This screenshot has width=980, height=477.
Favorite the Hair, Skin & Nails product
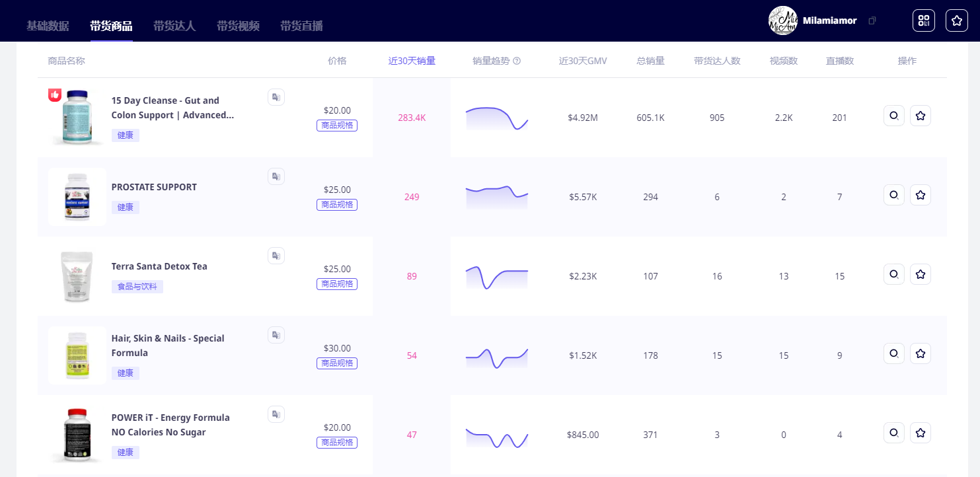[x=920, y=353]
